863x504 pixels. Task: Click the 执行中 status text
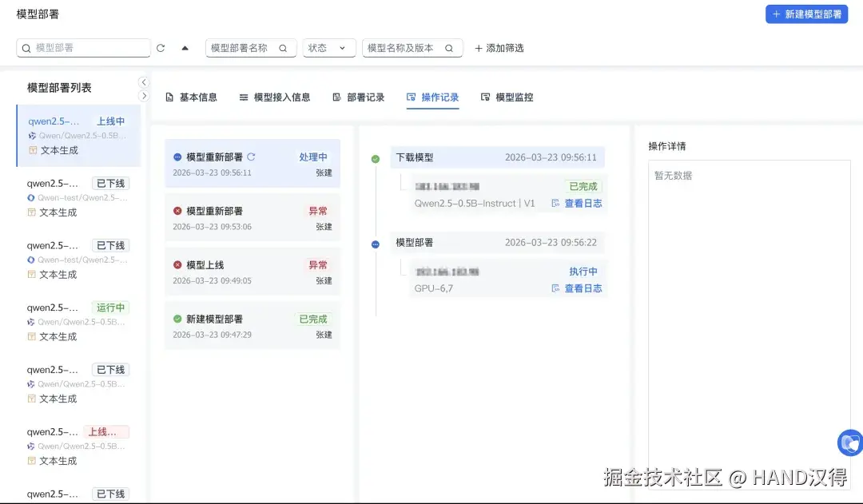pyautogui.click(x=583, y=272)
